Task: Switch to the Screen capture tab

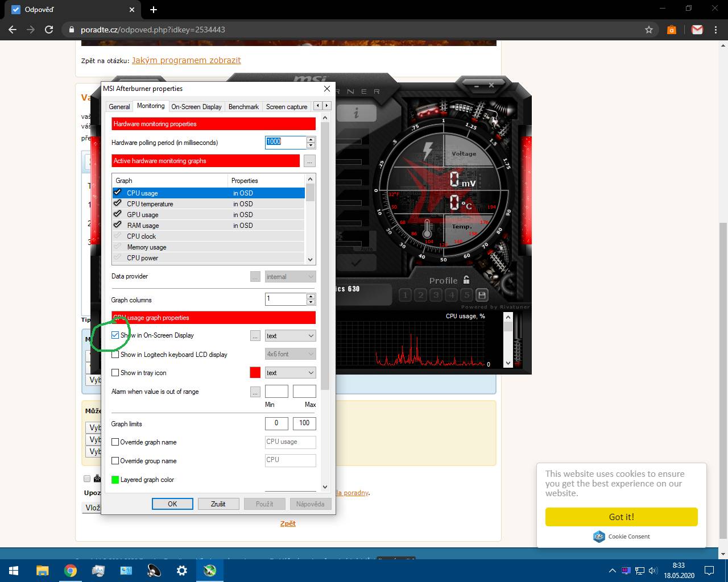Action: point(287,107)
